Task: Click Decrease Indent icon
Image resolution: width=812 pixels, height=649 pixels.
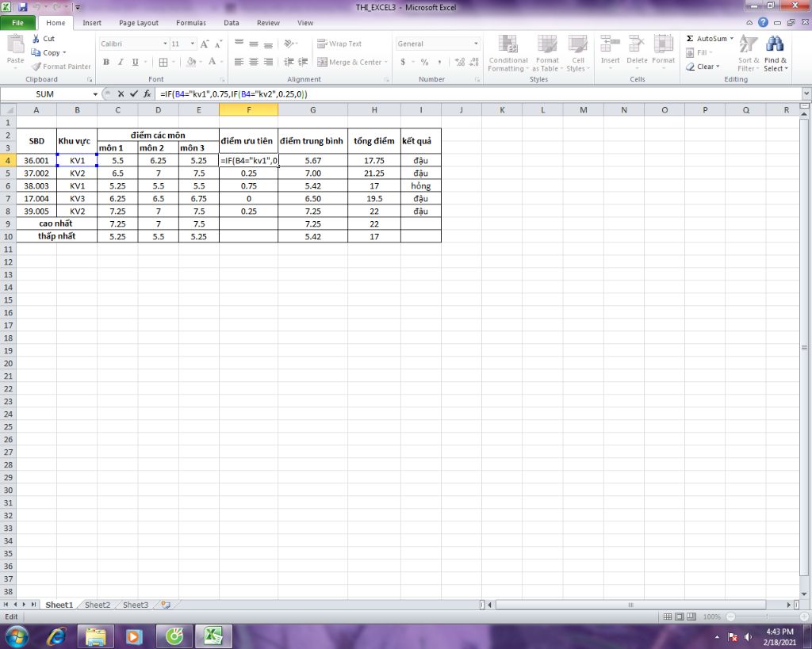Action: click(289, 62)
